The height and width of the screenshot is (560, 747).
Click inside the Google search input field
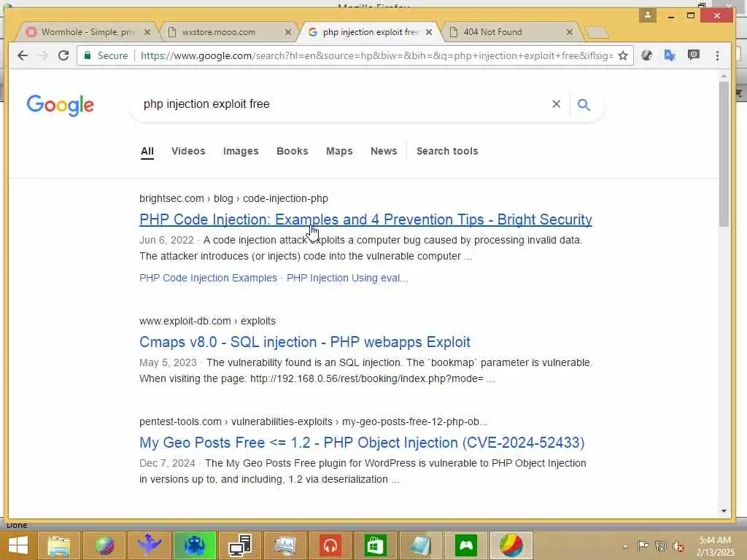coord(343,104)
